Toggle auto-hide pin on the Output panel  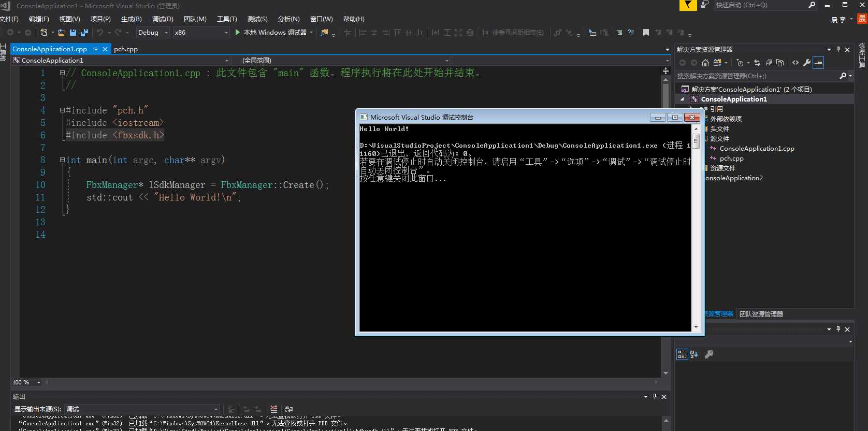click(x=655, y=397)
